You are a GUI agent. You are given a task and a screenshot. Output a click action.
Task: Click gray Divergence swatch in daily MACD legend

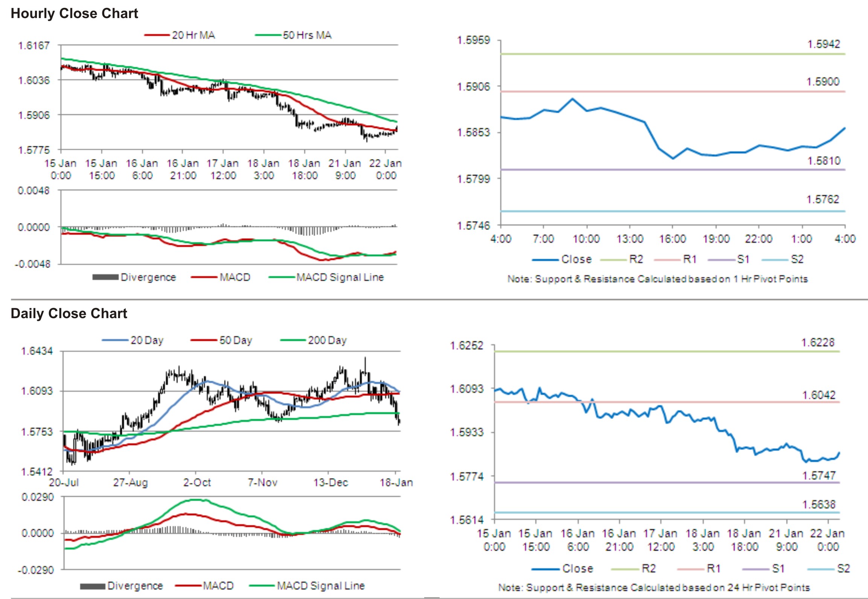click(93, 586)
